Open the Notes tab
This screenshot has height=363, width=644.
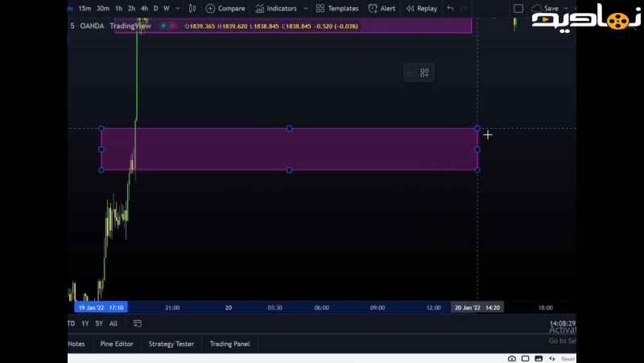pos(76,344)
